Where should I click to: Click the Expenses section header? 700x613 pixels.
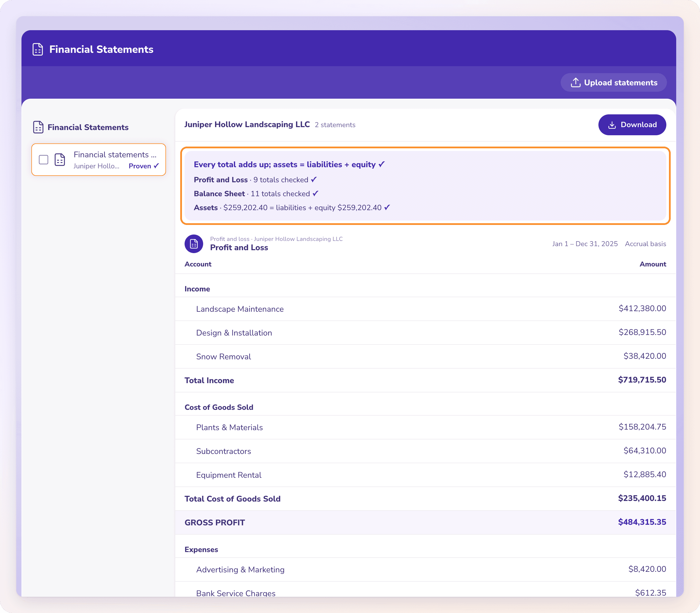[201, 550]
